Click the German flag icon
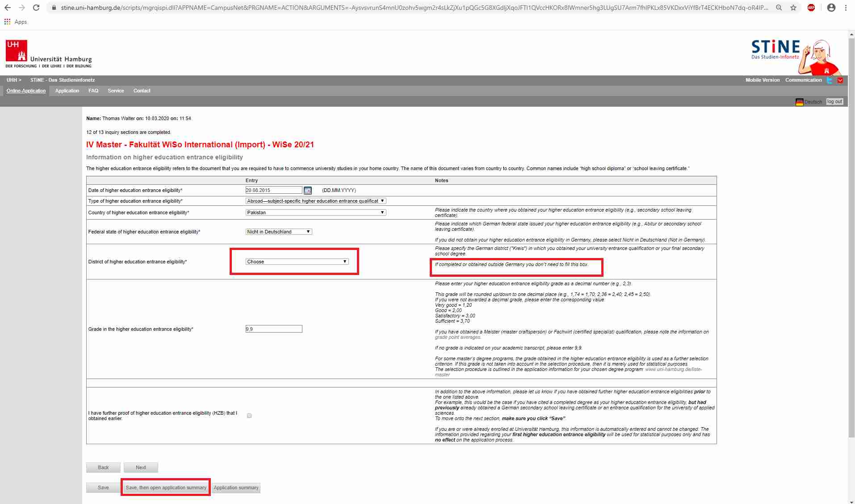Screen dimensions: 855x504 (799, 102)
